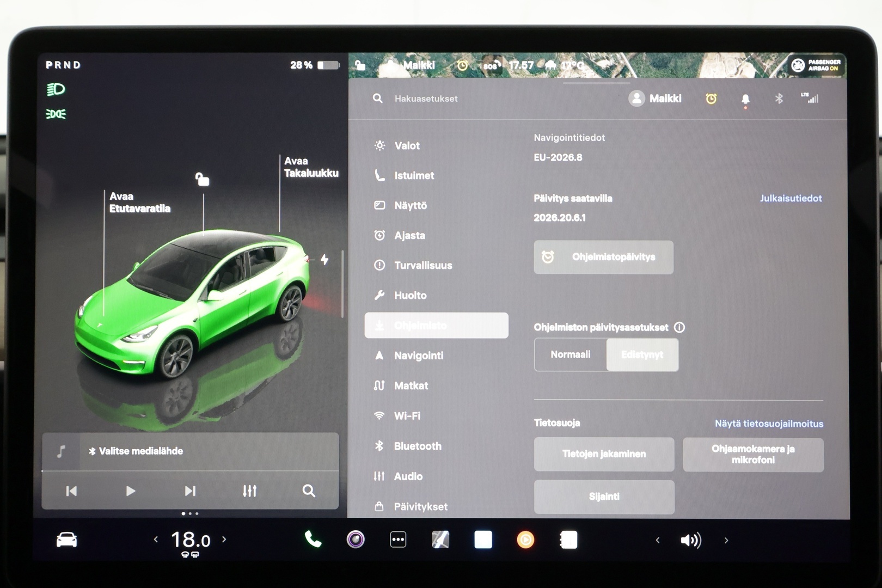This screenshot has width=882, height=588.
Task: Toggle the parking lights indicator icon
Action: pos(56,114)
